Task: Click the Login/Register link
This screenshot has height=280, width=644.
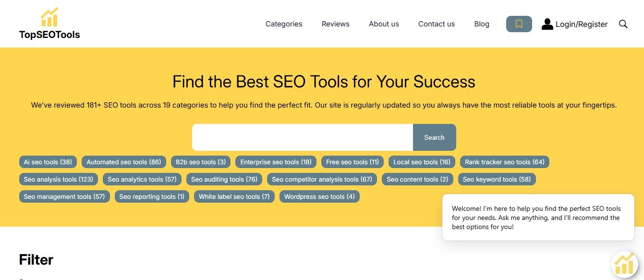Action: click(x=581, y=24)
